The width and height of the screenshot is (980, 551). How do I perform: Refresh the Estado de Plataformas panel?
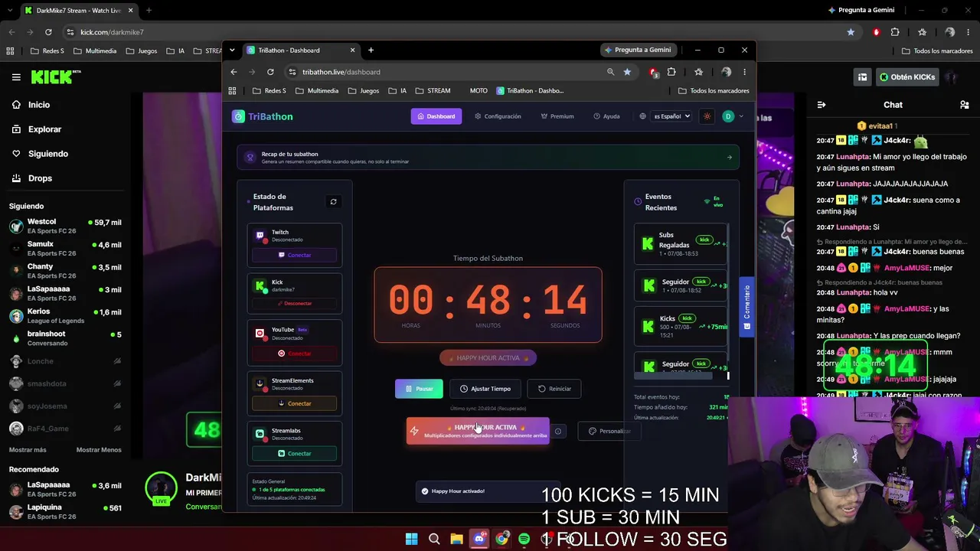point(333,202)
